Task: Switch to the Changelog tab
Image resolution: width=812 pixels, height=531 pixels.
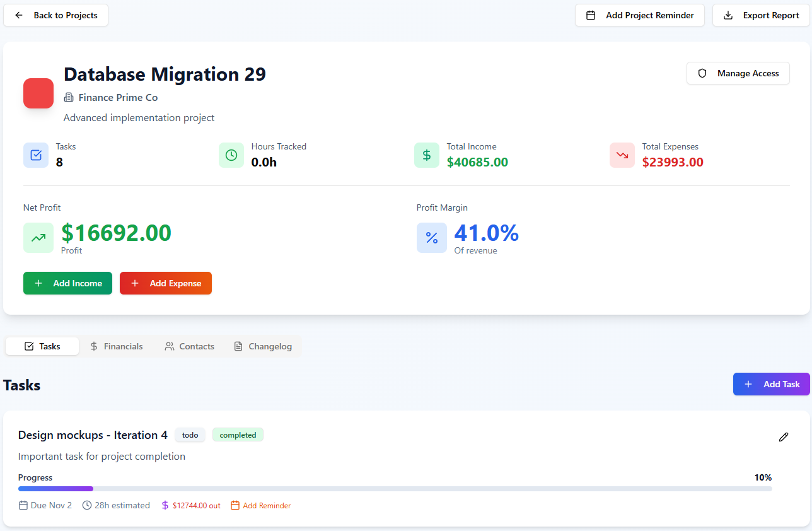Action: (x=263, y=346)
